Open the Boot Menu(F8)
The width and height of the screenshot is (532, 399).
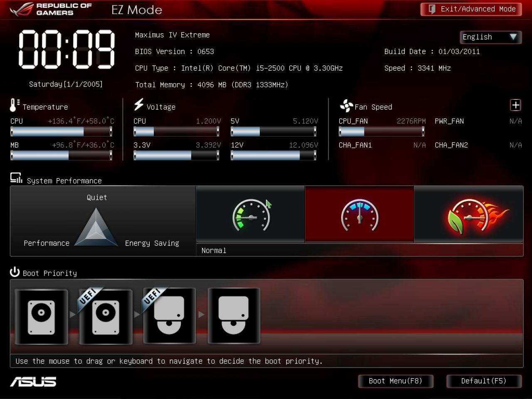click(396, 381)
